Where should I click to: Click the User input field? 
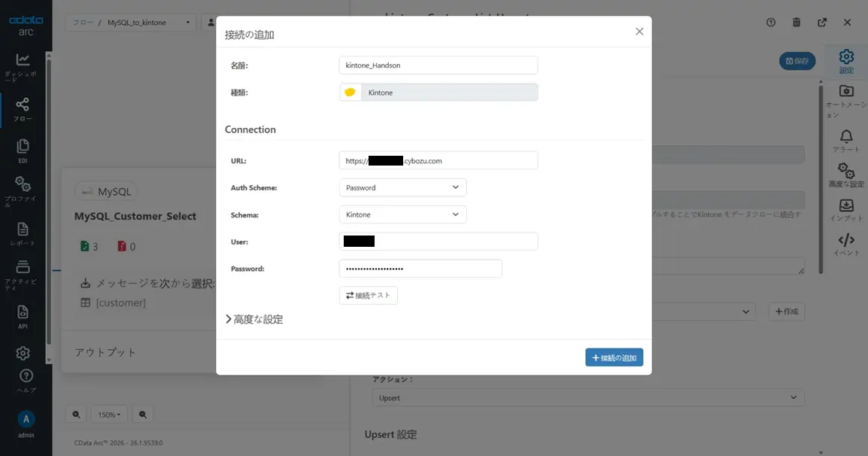(438, 241)
